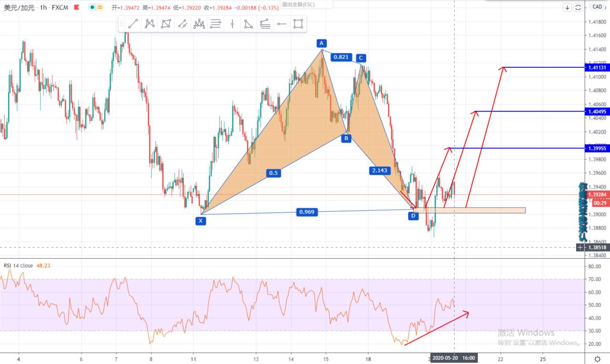Click the 2020-05-20 16:00 time label

pos(453,358)
